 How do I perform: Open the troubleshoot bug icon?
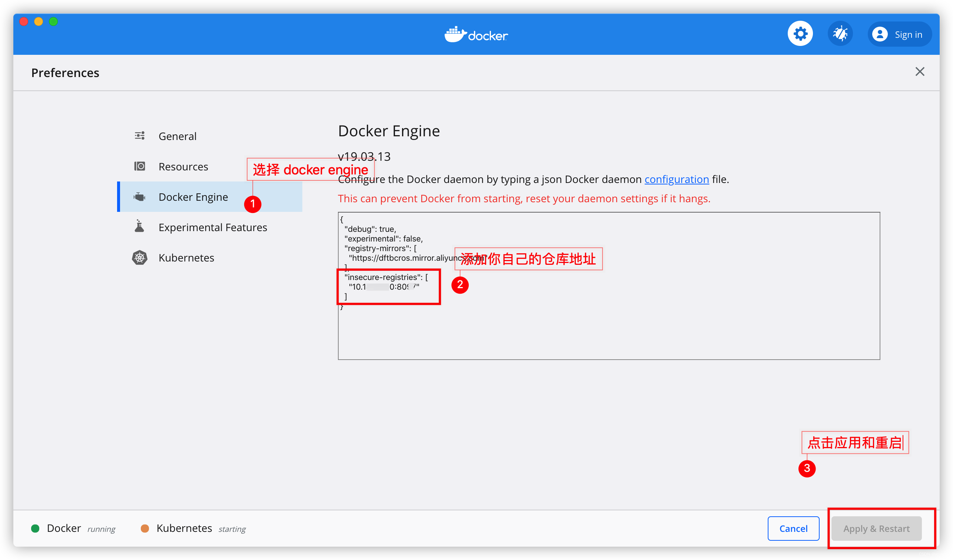(x=840, y=34)
